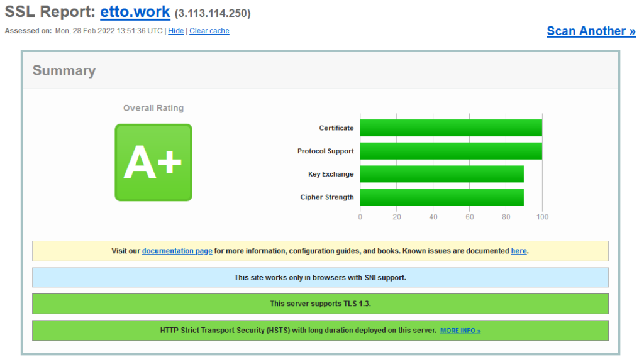Click the 100 mark on chart axis
The image size is (644, 362).
tap(542, 217)
